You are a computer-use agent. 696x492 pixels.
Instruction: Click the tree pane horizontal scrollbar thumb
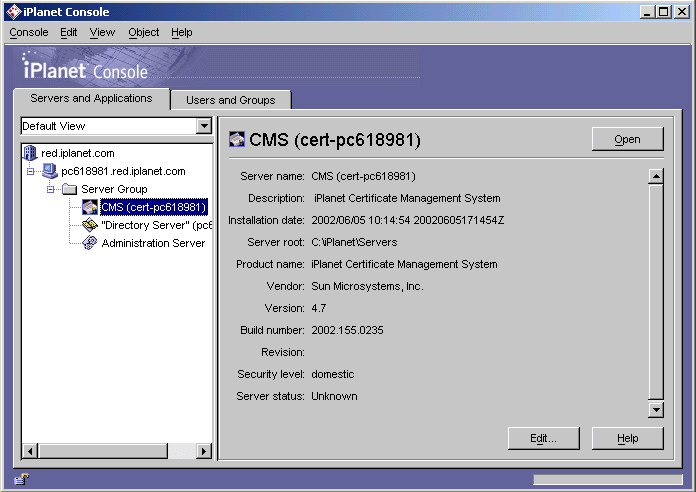pos(103,451)
